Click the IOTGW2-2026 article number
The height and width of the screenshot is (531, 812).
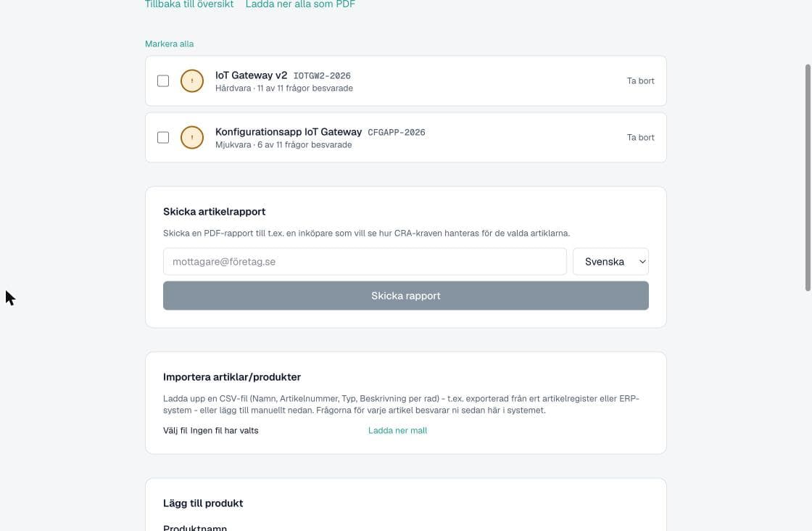[322, 75]
